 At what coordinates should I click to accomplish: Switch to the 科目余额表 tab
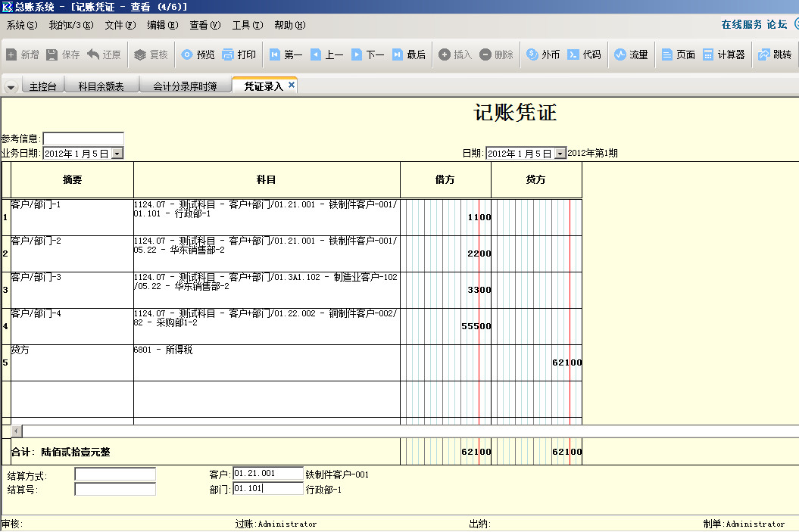coord(101,86)
